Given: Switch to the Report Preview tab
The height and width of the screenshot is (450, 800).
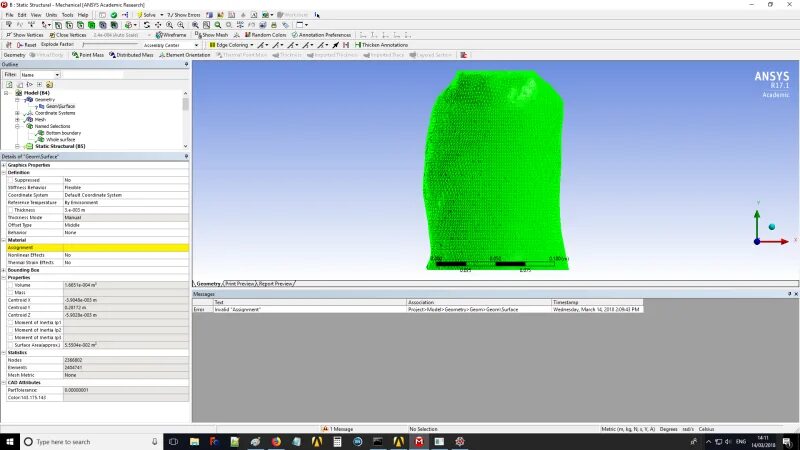Looking at the screenshot, I should pyautogui.click(x=276, y=284).
